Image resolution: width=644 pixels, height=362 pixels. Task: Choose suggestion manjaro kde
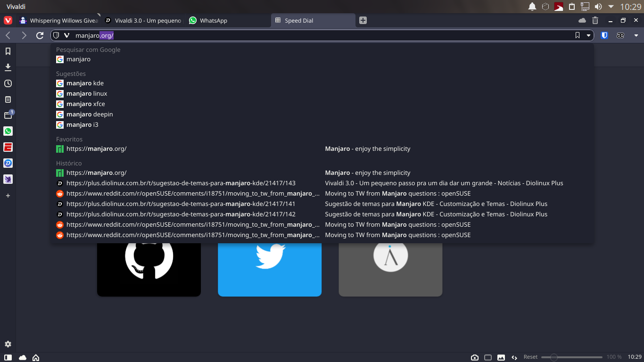point(322,83)
